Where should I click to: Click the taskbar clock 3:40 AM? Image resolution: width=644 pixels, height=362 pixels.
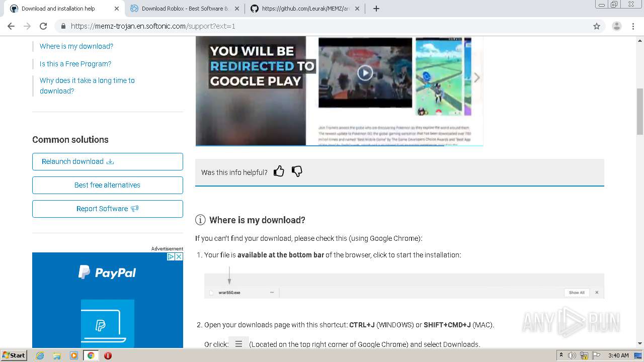pos(618,355)
